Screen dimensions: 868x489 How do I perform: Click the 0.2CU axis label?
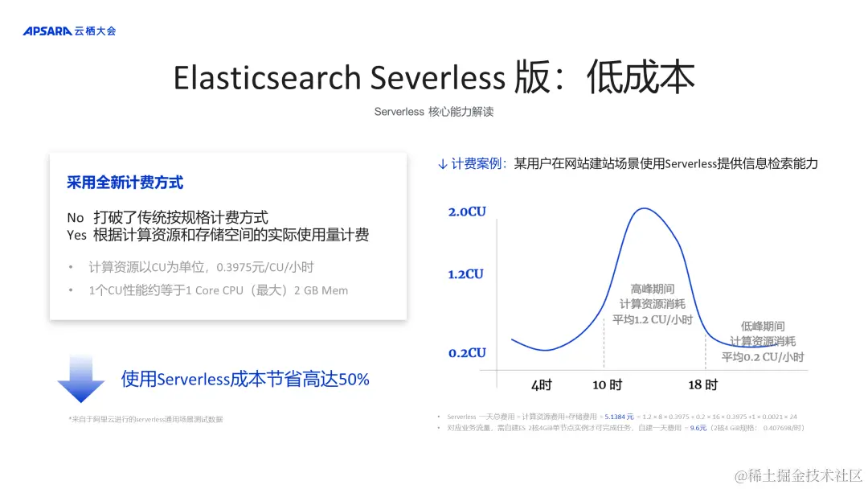(469, 352)
